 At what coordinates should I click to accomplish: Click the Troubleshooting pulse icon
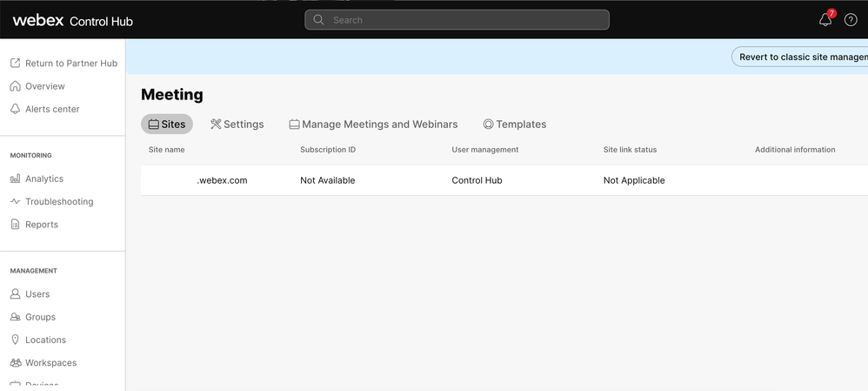(x=15, y=201)
